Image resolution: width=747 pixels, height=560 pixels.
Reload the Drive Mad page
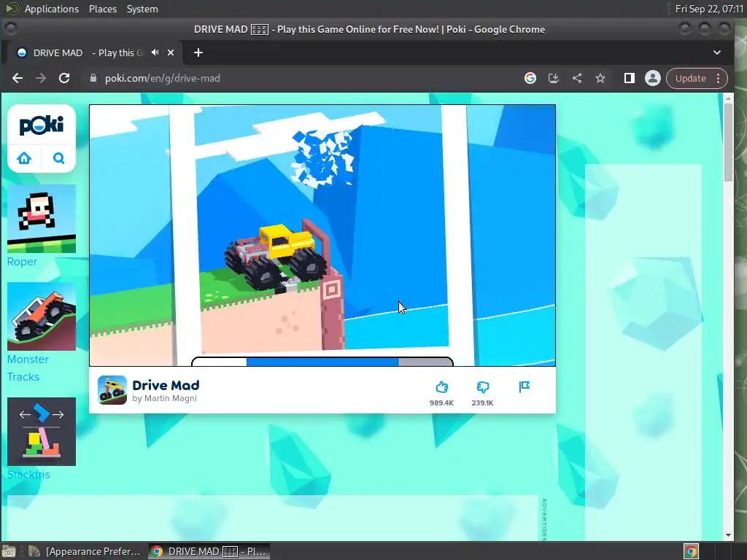coord(64,78)
